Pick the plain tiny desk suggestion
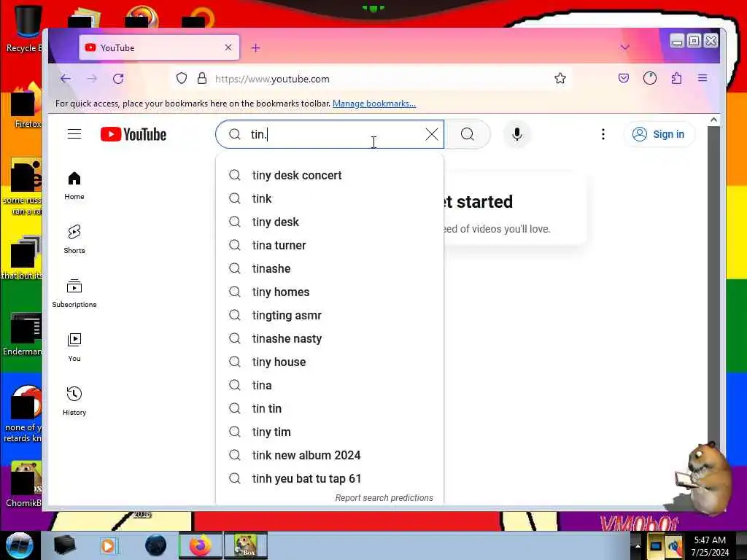The width and height of the screenshot is (747, 560). 330,222
